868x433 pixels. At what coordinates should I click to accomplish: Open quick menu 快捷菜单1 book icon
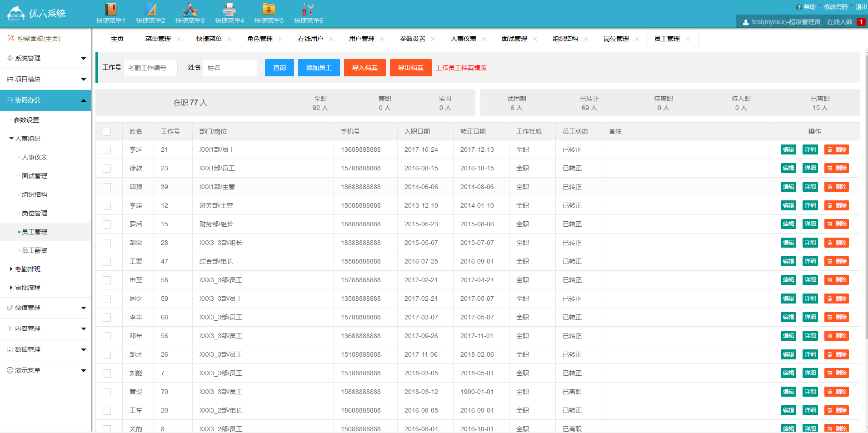point(110,9)
